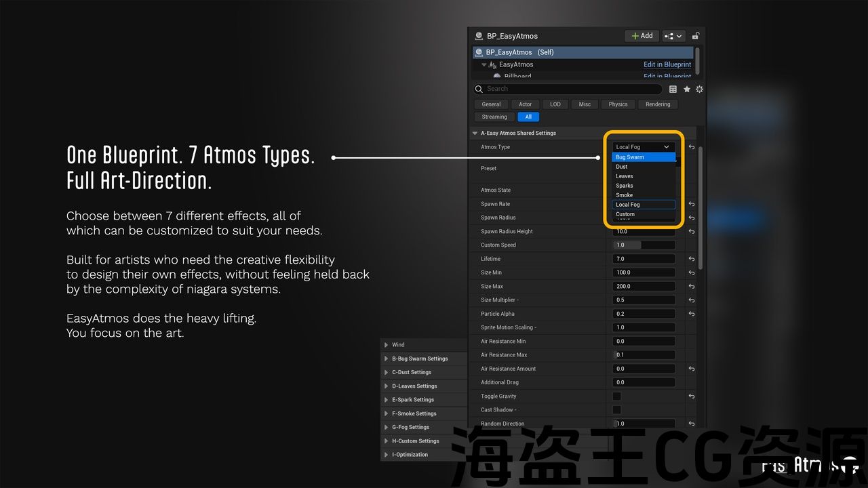
Task: Collapse the A-Easy Atmos Shared Settings section
Action: click(475, 134)
